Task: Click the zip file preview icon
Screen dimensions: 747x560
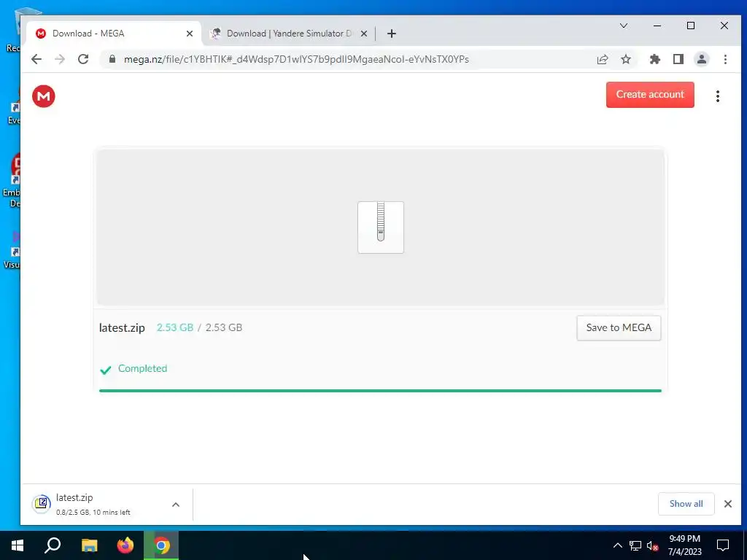Action: click(x=380, y=227)
